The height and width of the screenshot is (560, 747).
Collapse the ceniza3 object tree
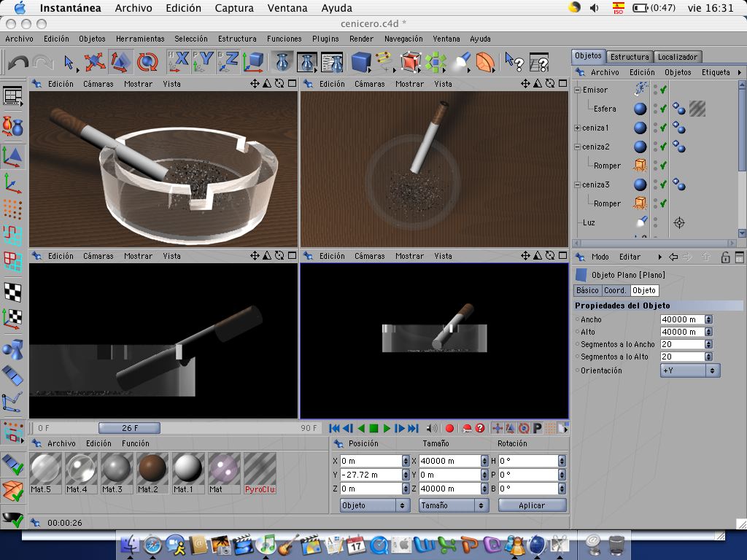tap(578, 184)
